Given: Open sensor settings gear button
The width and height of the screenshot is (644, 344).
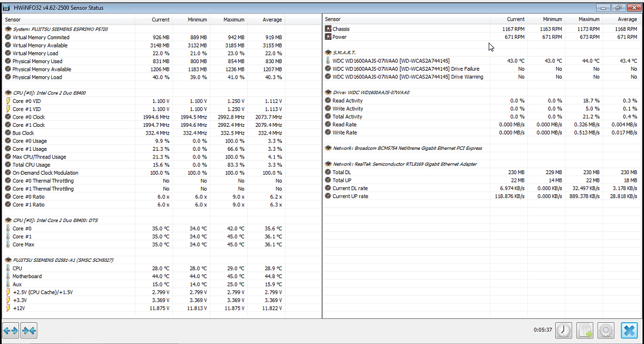Looking at the screenshot, I should (606, 330).
